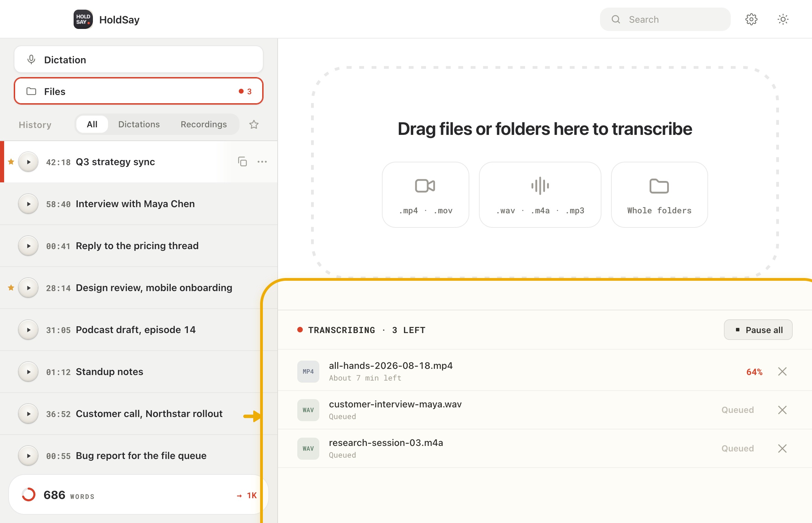Play Customer call, Northstar rollout

click(28, 414)
